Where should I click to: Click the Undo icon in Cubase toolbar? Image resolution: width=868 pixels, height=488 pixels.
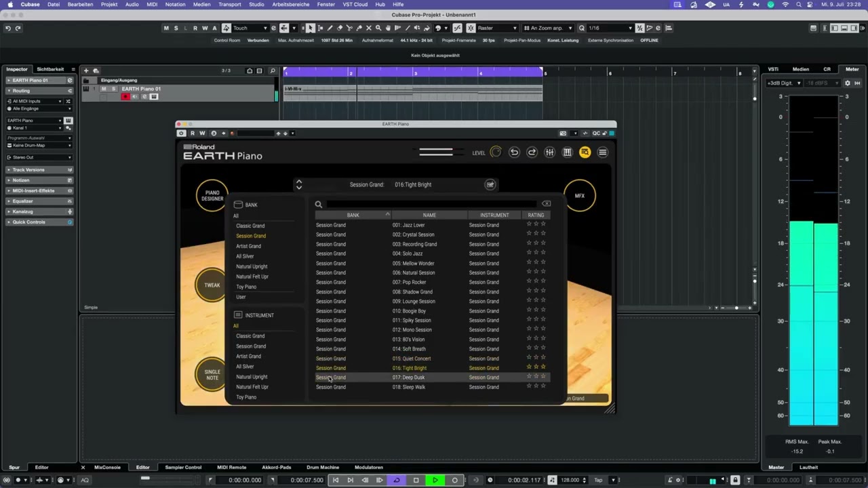[7, 28]
